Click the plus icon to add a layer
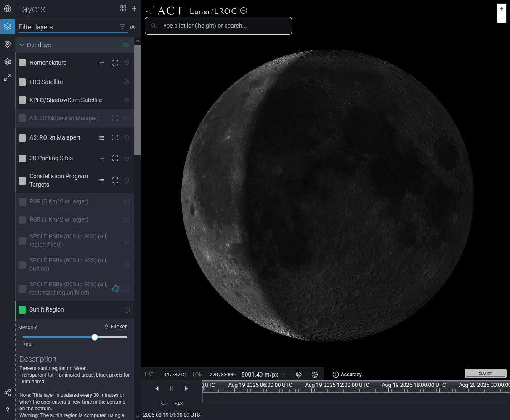Image resolution: width=510 pixels, height=420 pixels. 134,8
